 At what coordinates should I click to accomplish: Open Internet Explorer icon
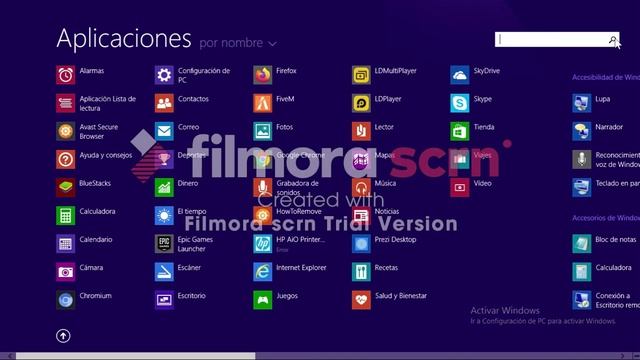[x=262, y=272]
